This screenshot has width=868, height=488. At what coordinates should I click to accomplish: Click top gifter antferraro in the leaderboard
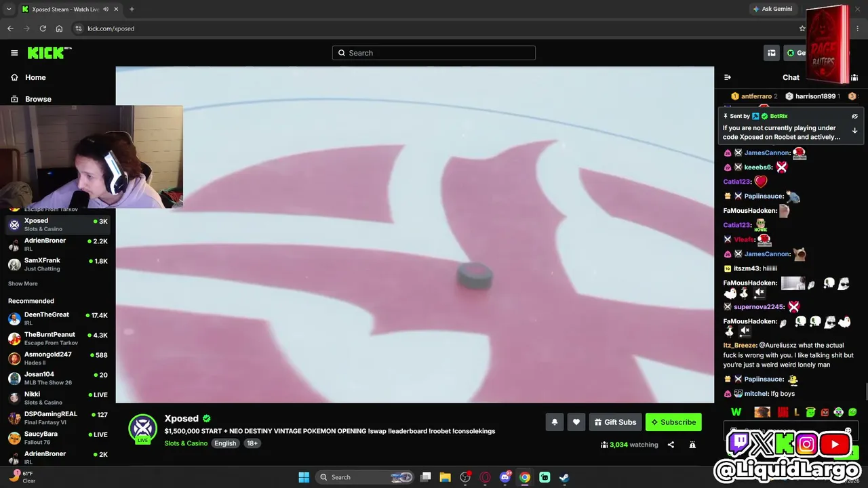[x=756, y=96]
